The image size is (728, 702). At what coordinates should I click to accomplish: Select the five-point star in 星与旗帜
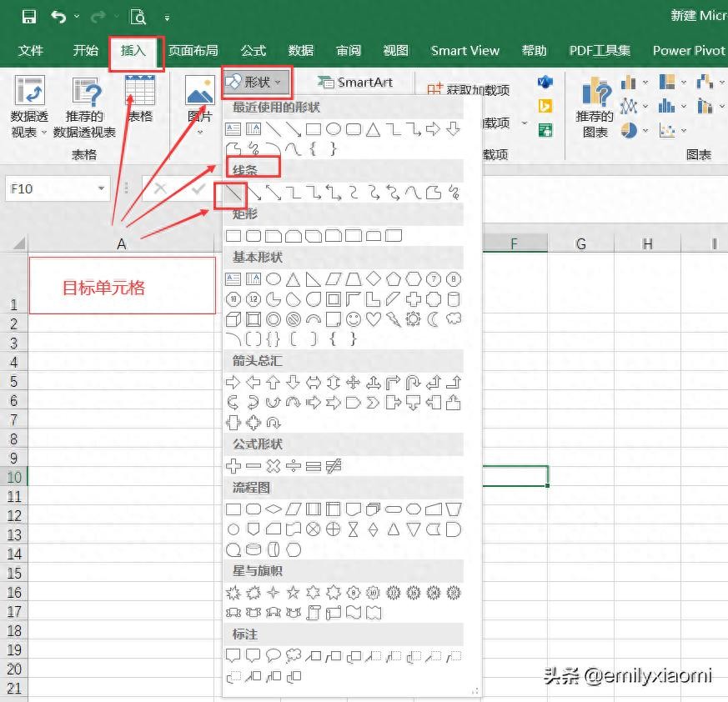pos(293,593)
